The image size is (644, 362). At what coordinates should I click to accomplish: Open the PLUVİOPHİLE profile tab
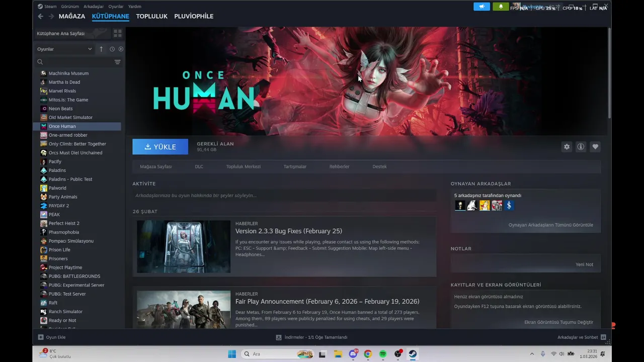(194, 16)
